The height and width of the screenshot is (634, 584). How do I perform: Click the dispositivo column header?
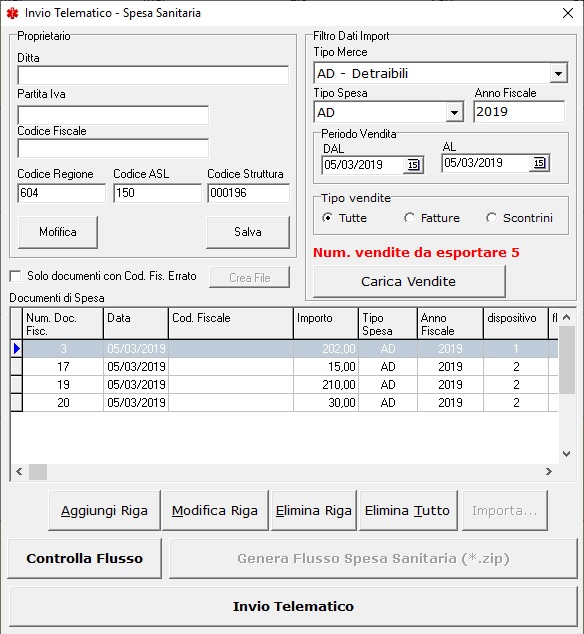(x=516, y=324)
